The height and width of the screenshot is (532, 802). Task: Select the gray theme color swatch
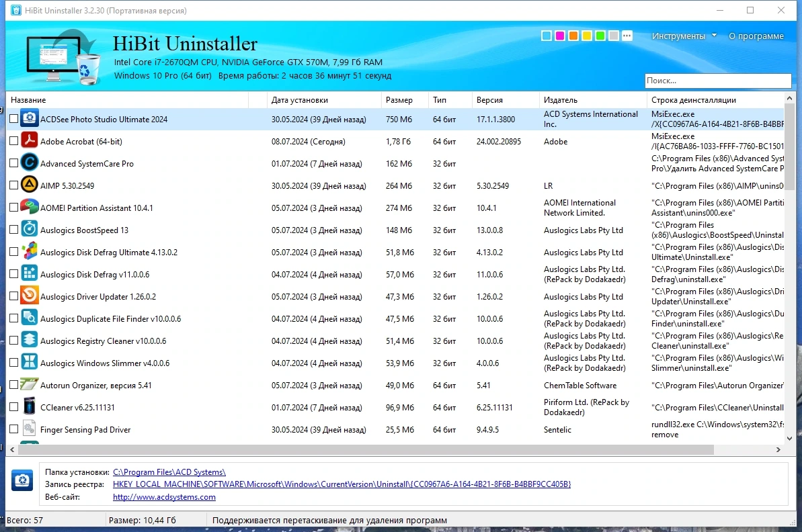pos(613,35)
